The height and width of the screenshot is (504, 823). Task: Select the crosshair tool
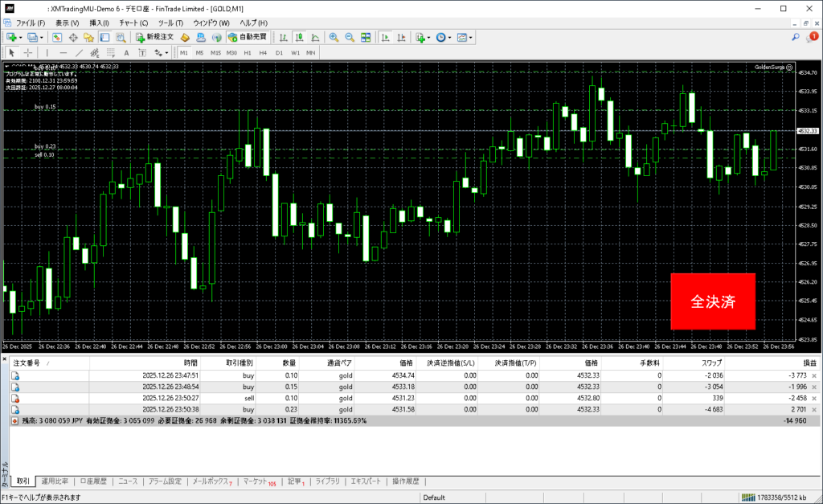coord(27,53)
